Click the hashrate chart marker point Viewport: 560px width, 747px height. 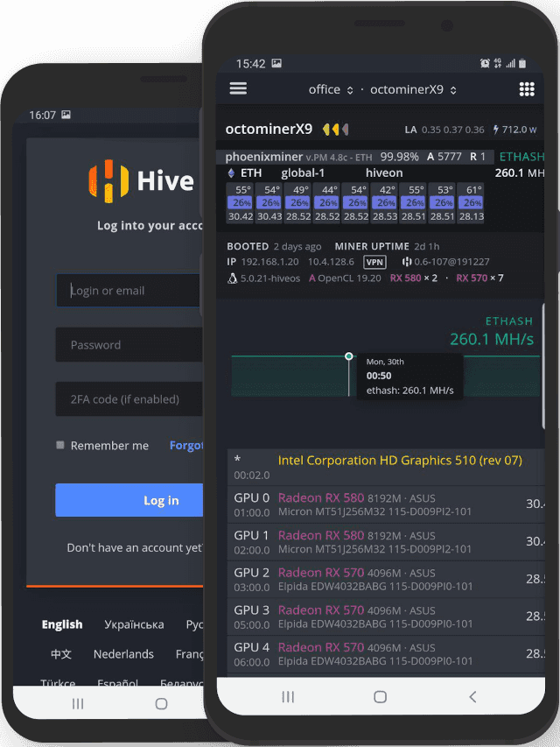[x=348, y=356]
